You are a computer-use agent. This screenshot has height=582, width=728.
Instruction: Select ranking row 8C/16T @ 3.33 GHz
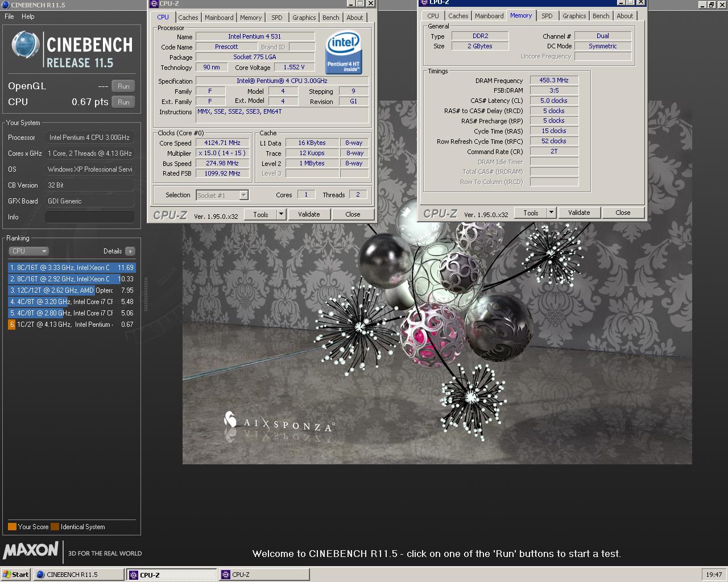click(72, 268)
